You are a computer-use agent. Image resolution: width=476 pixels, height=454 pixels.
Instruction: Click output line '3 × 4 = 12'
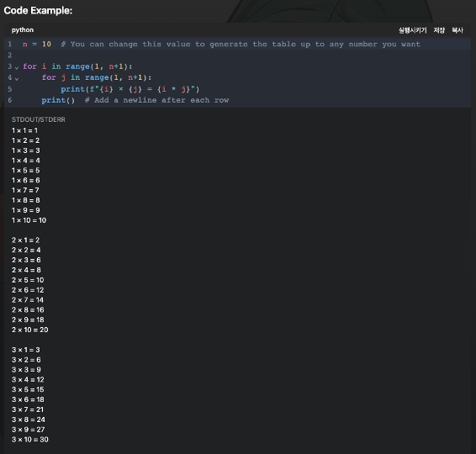pyautogui.click(x=28, y=380)
